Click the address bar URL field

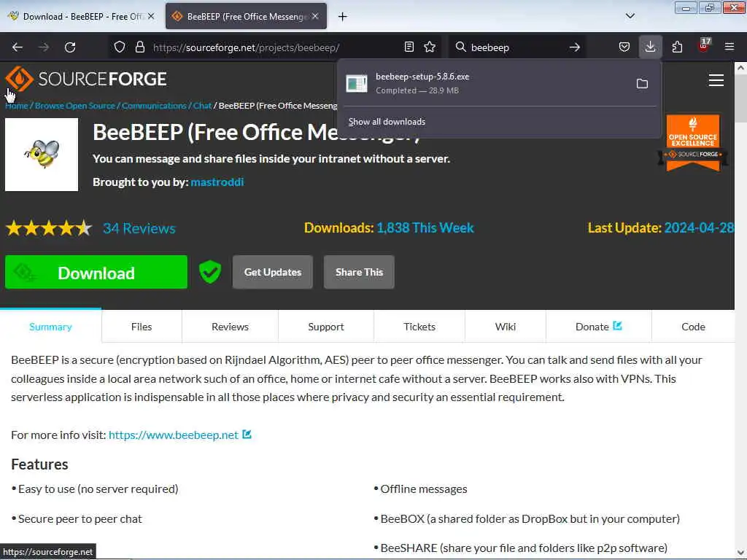click(274, 47)
